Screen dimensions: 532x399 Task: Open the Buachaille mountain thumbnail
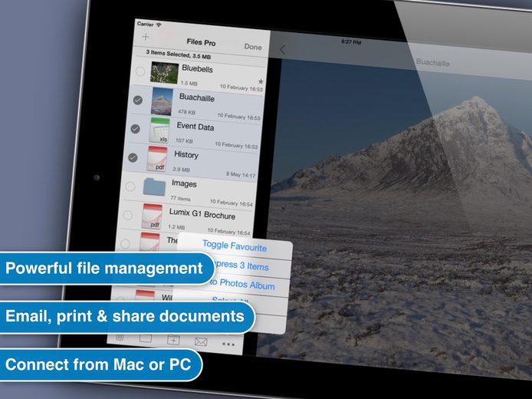tap(162, 101)
